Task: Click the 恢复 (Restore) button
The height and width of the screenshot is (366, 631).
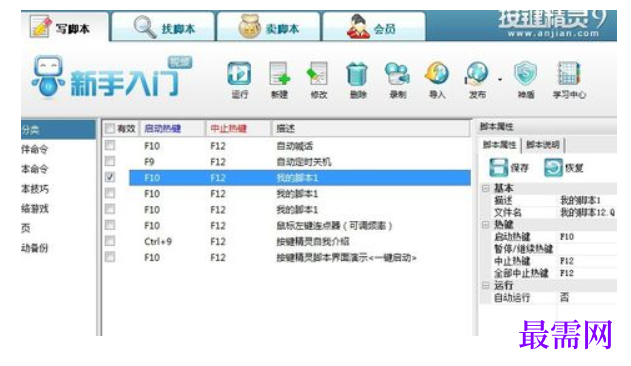Action: click(563, 167)
